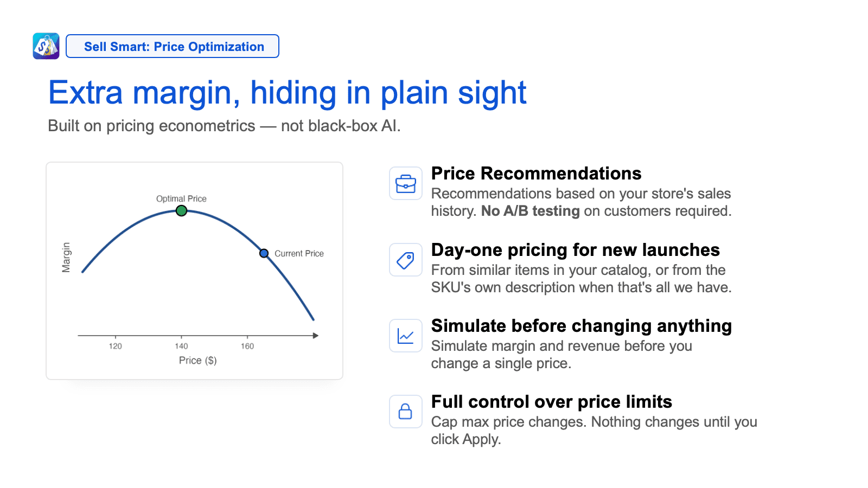The height and width of the screenshot is (488, 868).
Task: Select the blue Current Price point
Action: click(264, 253)
